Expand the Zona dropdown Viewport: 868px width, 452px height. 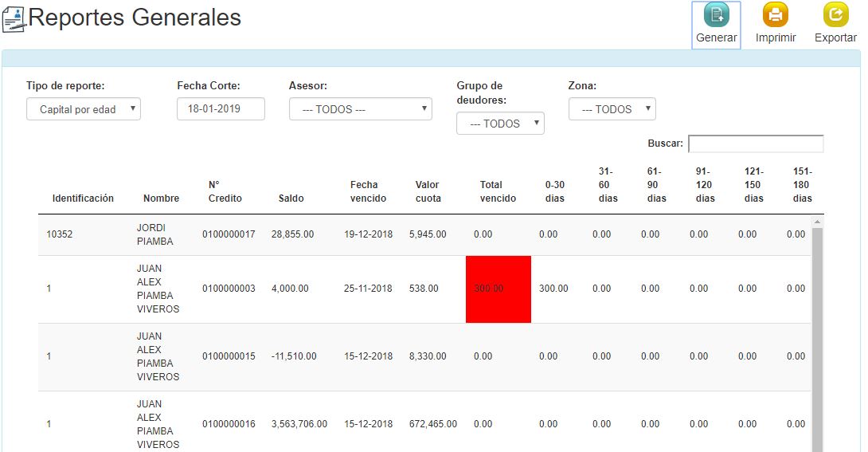click(612, 109)
